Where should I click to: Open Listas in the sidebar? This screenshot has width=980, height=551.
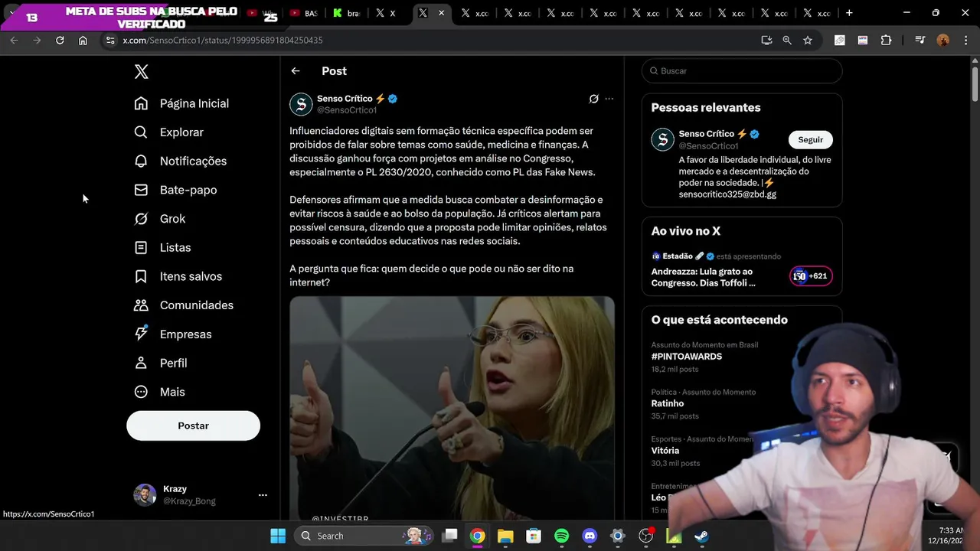pos(162,248)
